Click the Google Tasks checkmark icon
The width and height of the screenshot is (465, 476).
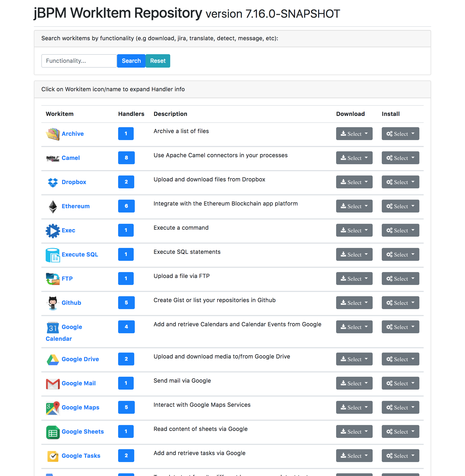[x=53, y=456]
